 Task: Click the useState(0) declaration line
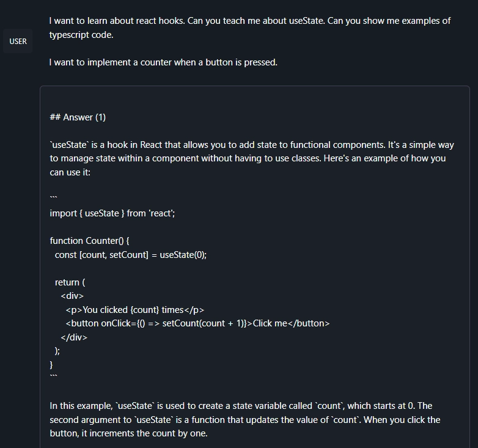tap(131, 255)
